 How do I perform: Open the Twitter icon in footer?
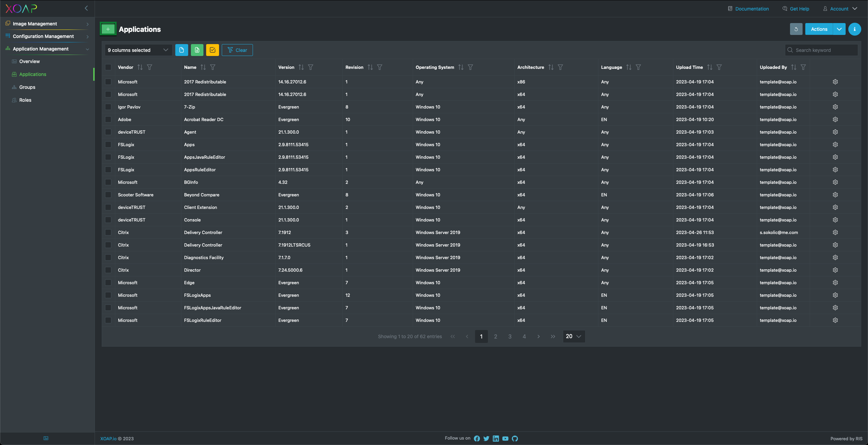pos(486,439)
